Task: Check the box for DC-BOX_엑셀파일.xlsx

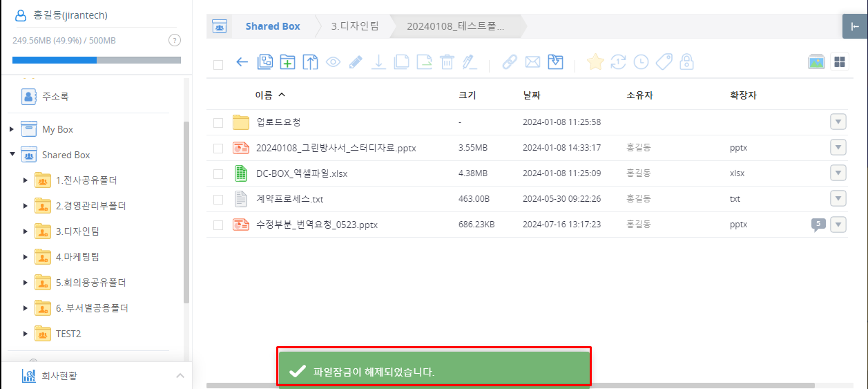Action: (x=218, y=174)
